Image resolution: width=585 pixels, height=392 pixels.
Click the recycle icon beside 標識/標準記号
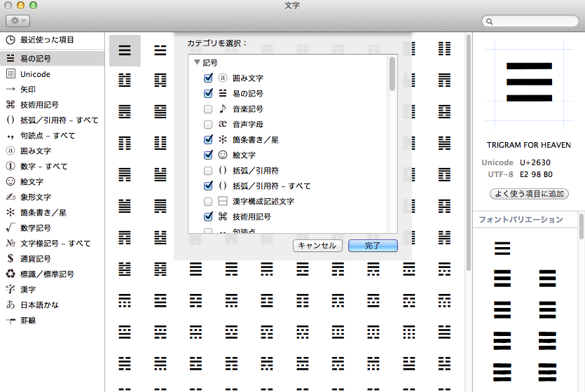click(x=11, y=274)
